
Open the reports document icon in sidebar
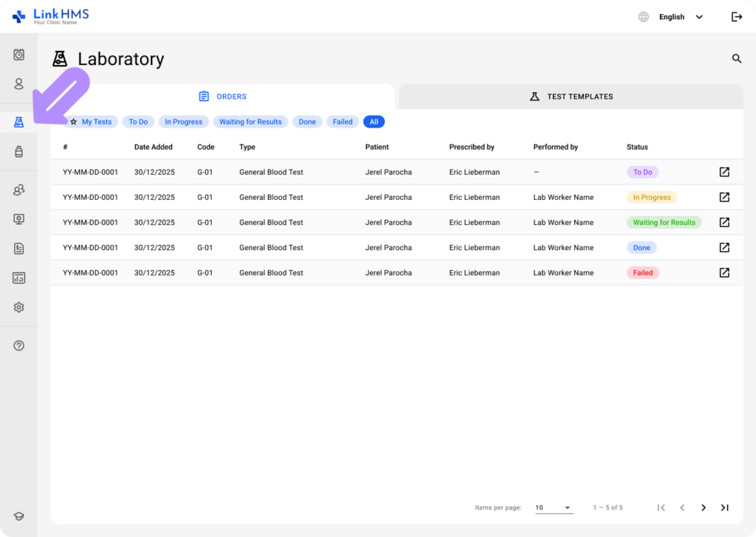[x=18, y=249]
